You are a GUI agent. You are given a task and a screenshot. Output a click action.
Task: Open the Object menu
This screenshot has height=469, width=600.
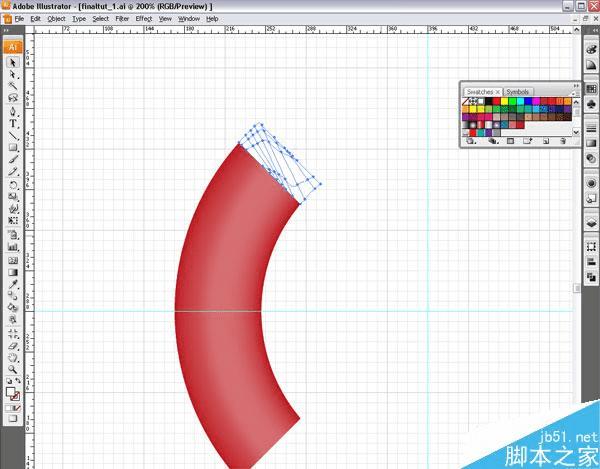coord(56,19)
